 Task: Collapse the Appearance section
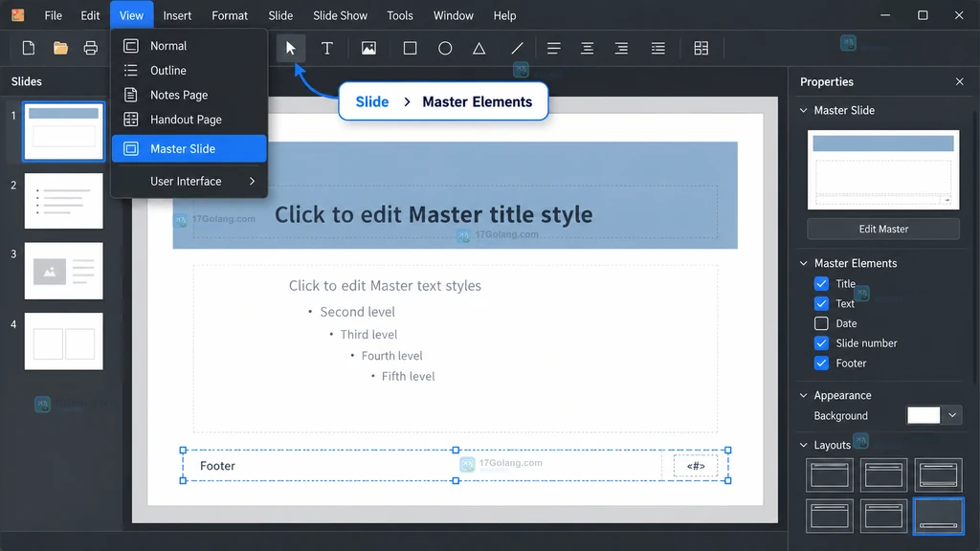[x=804, y=395]
